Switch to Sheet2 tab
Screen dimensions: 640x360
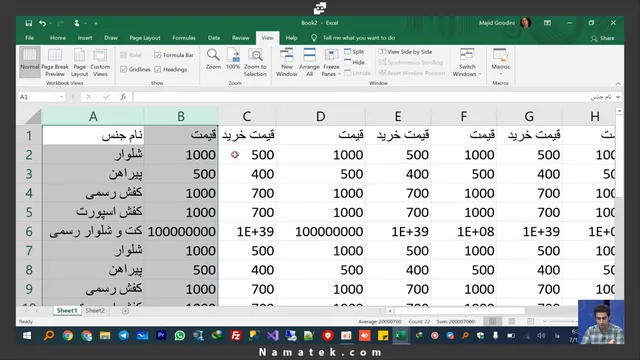pyautogui.click(x=95, y=311)
